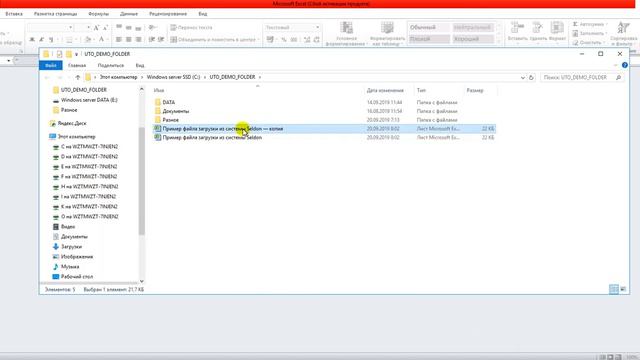Click the Explorer Up one level arrow
Viewport: 640px width, 360px height.
[x=78, y=77]
